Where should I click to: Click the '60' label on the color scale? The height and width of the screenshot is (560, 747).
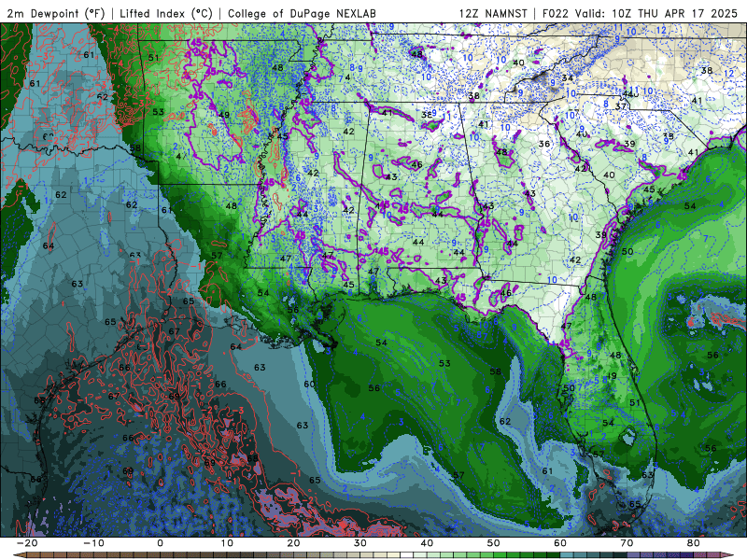coord(560,543)
